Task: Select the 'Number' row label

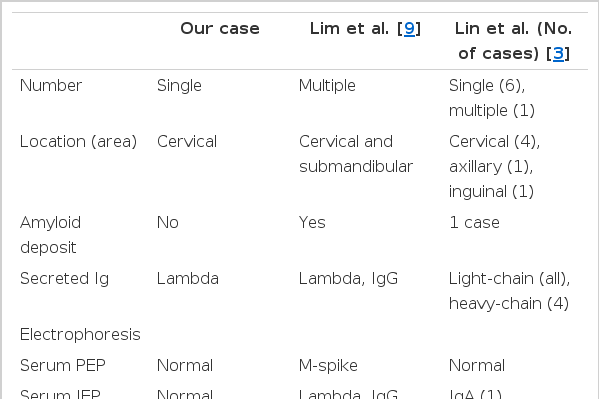Action: (x=51, y=86)
